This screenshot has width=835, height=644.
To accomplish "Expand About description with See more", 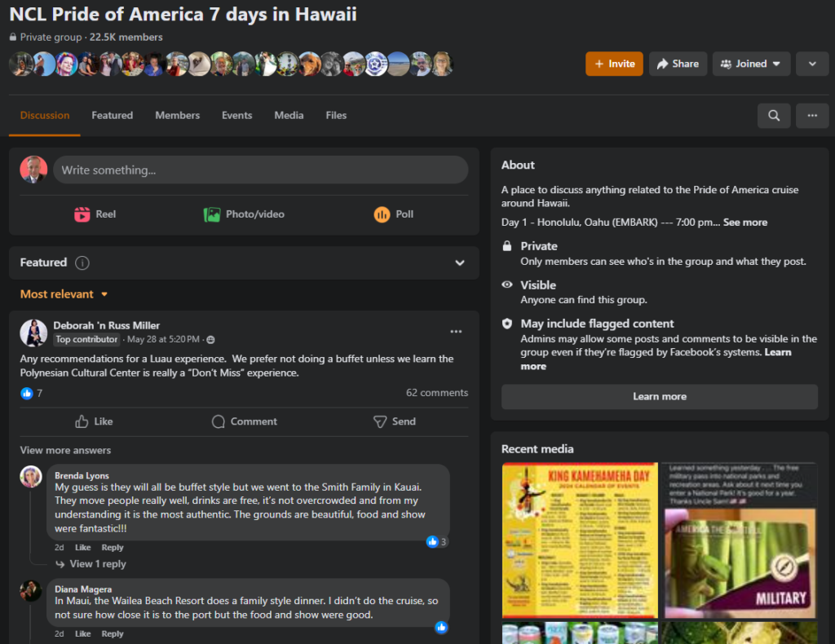I will tap(745, 223).
